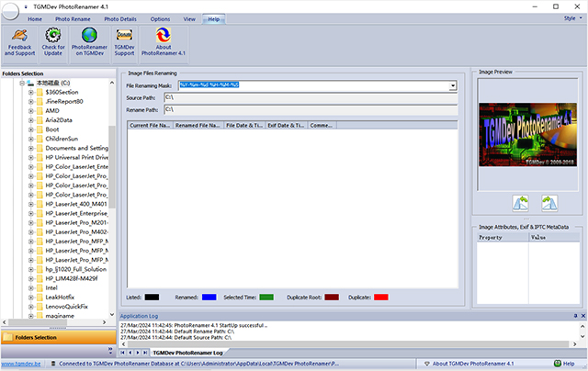Select the HP_LaserJet_400_M401 folder

coord(76,204)
